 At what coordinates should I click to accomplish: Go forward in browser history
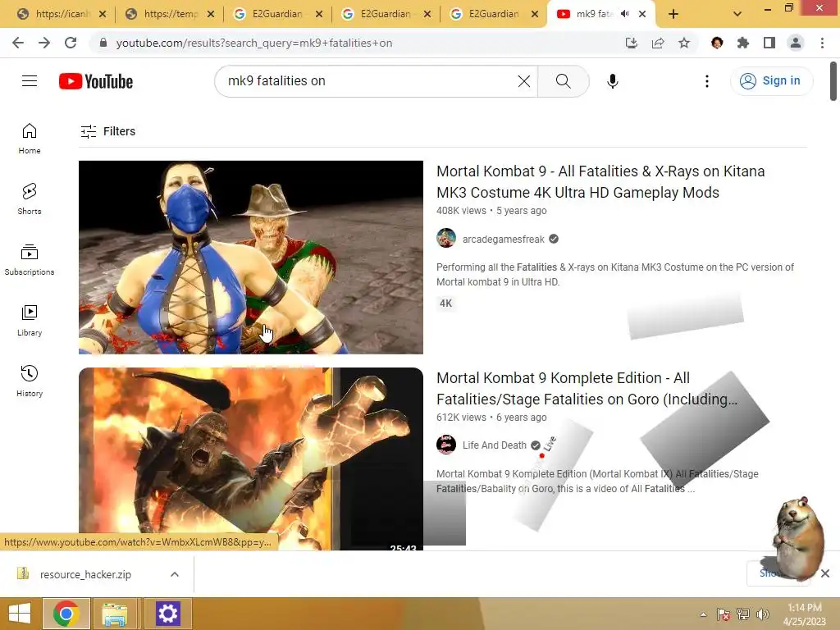coord(44,43)
